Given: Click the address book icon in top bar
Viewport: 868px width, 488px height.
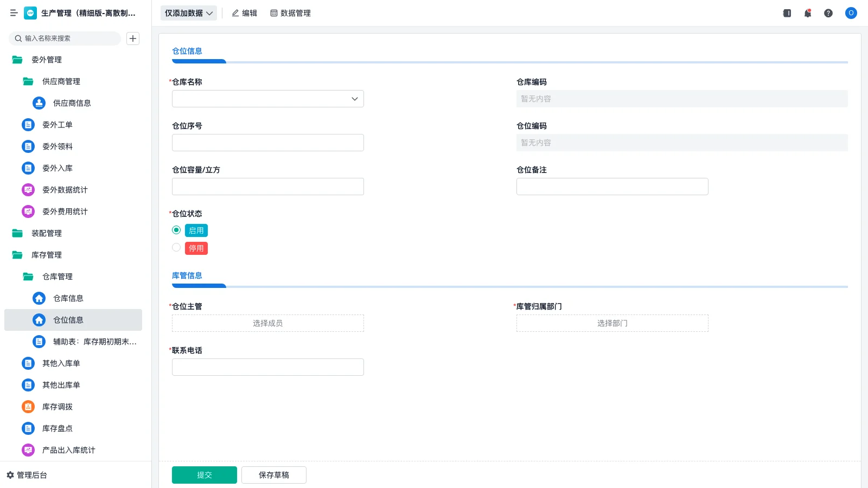Looking at the screenshot, I should click(x=787, y=13).
